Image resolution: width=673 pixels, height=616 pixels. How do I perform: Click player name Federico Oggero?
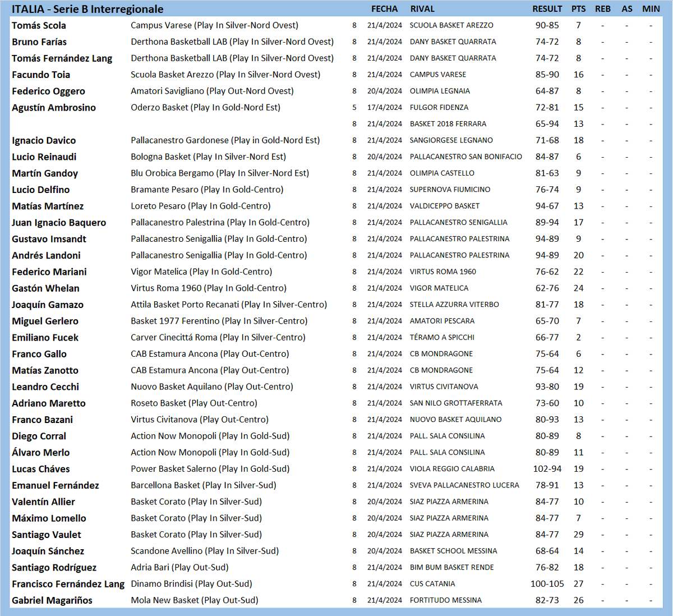click(48, 91)
